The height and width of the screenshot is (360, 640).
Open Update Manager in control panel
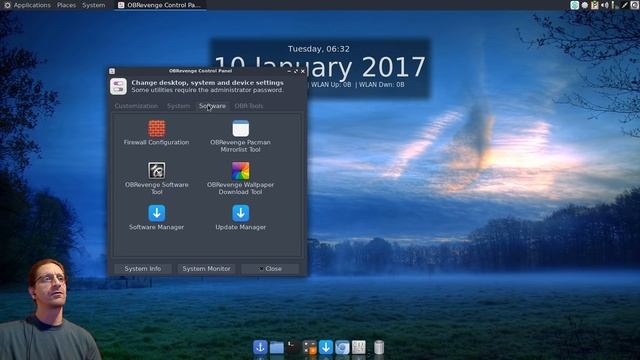click(x=240, y=218)
